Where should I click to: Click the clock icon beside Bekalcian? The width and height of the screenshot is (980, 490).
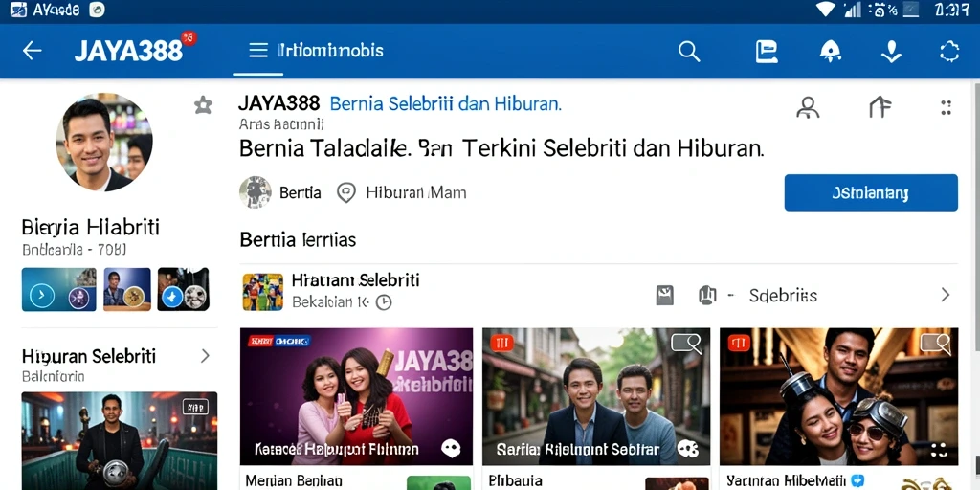point(383,302)
